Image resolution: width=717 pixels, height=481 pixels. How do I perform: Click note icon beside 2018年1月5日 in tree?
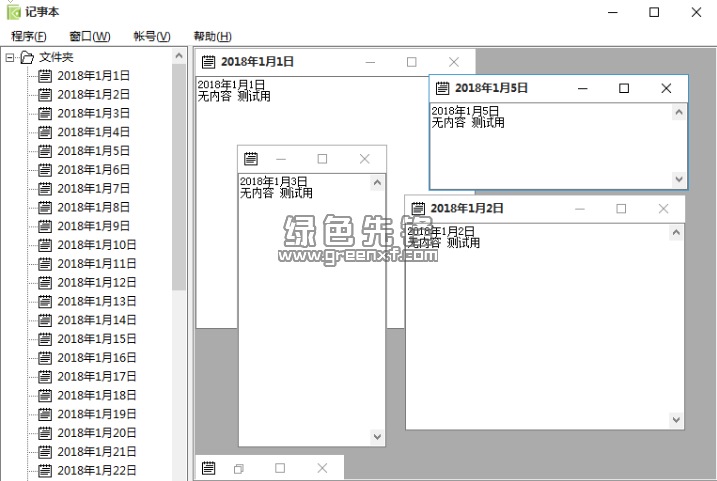point(45,150)
